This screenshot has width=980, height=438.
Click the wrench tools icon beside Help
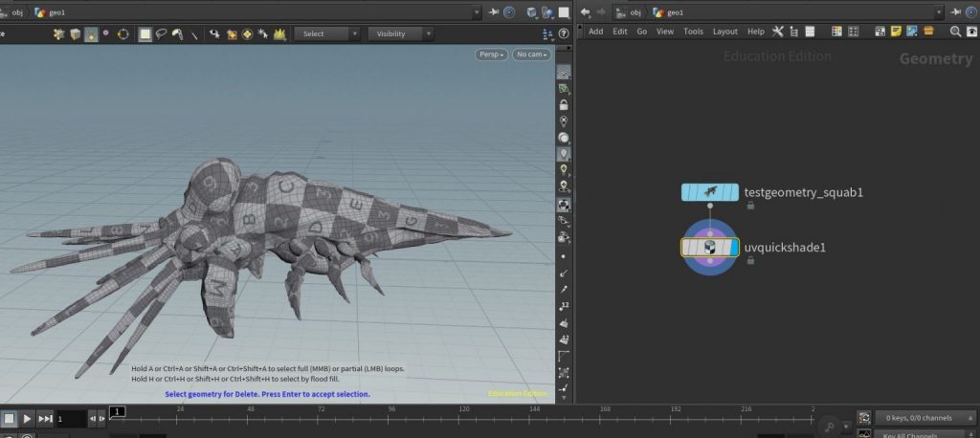pyautogui.click(x=778, y=32)
